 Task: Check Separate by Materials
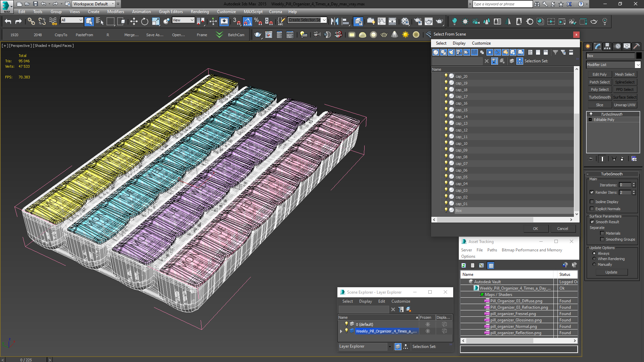(602, 233)
